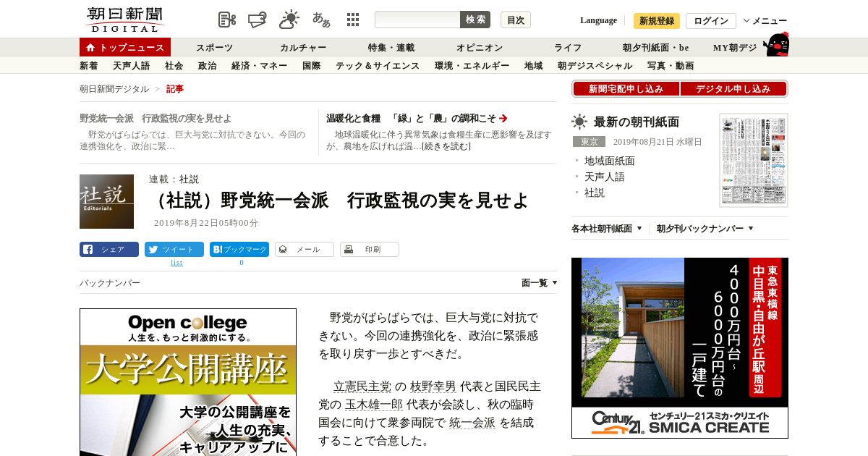The image size is (868, 456).
Task: Send article by メール button
Action: 305,249
